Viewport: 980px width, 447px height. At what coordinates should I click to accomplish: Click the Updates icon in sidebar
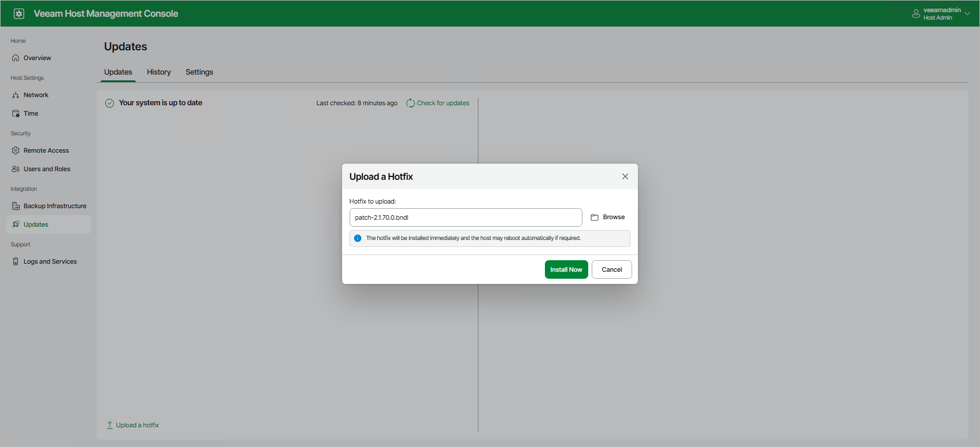tap(16, 224)
